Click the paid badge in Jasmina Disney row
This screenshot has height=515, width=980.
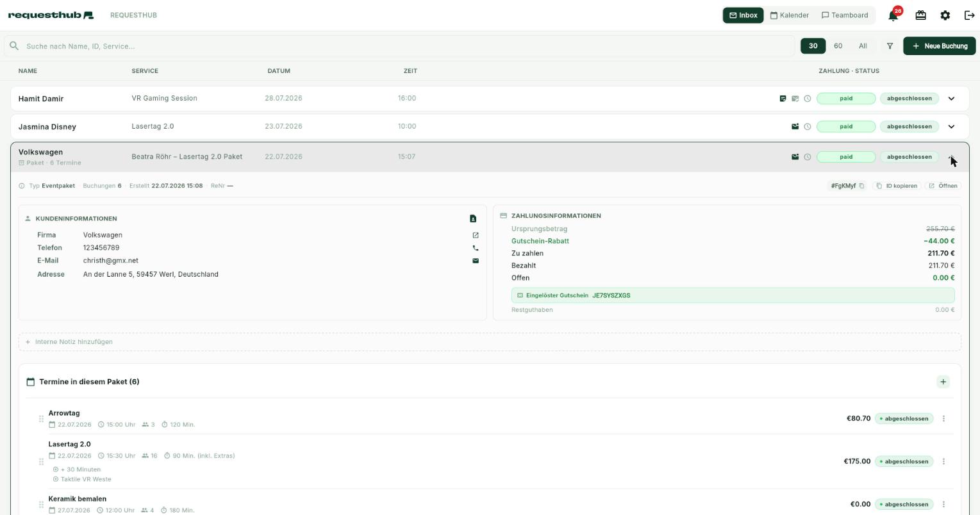(846, 127)
